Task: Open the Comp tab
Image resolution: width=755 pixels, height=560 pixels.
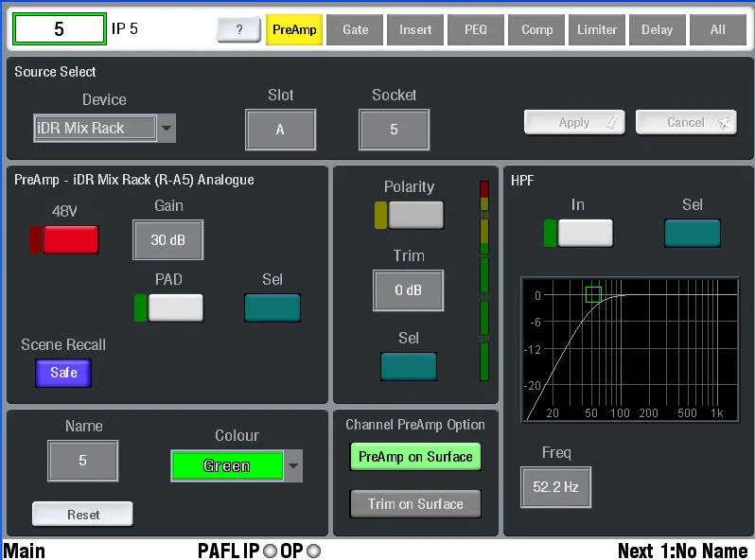Action: click(536, 30)
